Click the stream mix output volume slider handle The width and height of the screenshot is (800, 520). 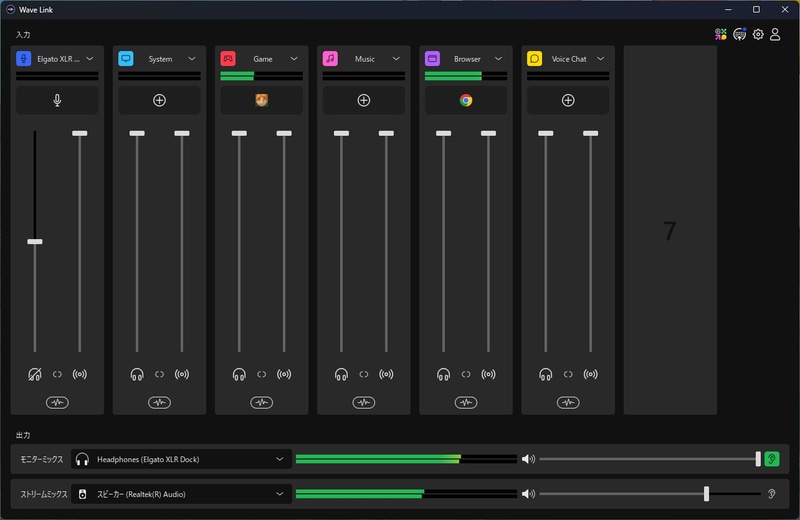click(x=707, y=493)
